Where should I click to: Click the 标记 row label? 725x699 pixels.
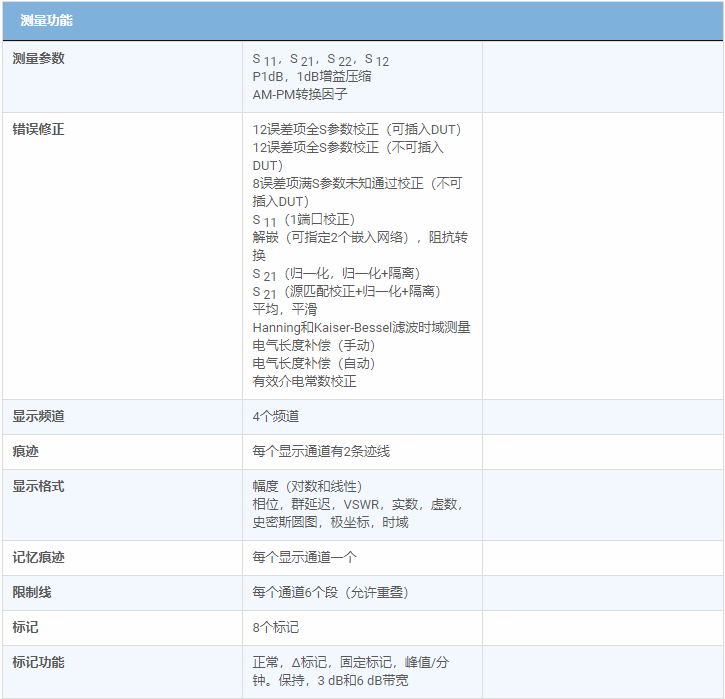[x=25, y=627]
